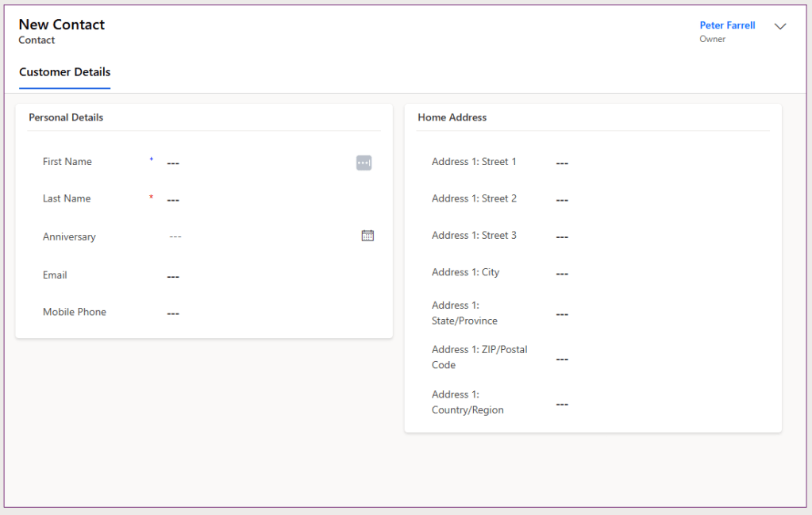Click the Email input field
Image resolution: width=812 pixels, height=515 pixels.
click(x=262, y=276)
